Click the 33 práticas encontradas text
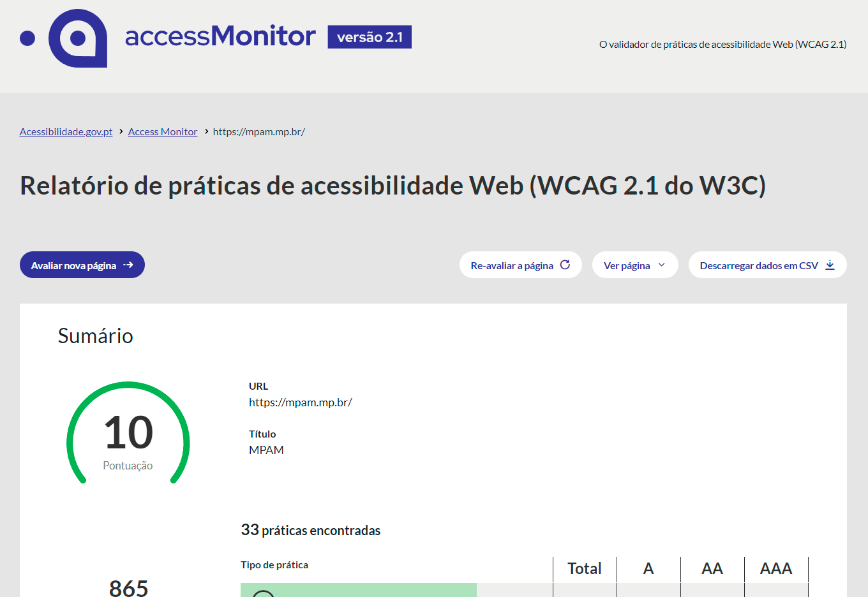The height and width of the screenshot is (597, 868). coord(311,530)
